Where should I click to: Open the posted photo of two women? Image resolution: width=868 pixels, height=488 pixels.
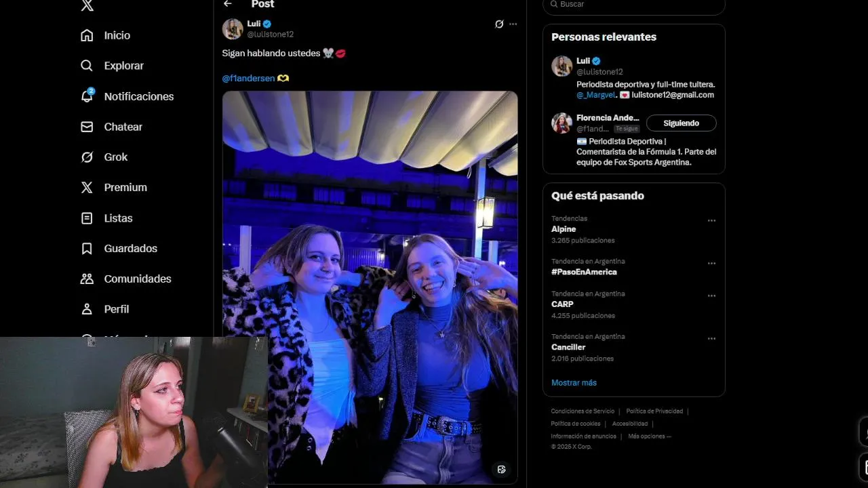click(x=370, y=287)
